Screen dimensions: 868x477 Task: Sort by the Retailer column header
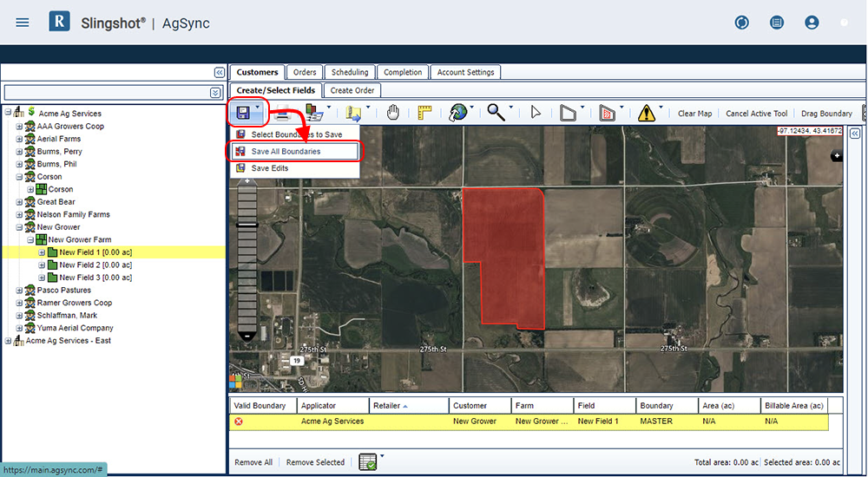pos(409,406)
